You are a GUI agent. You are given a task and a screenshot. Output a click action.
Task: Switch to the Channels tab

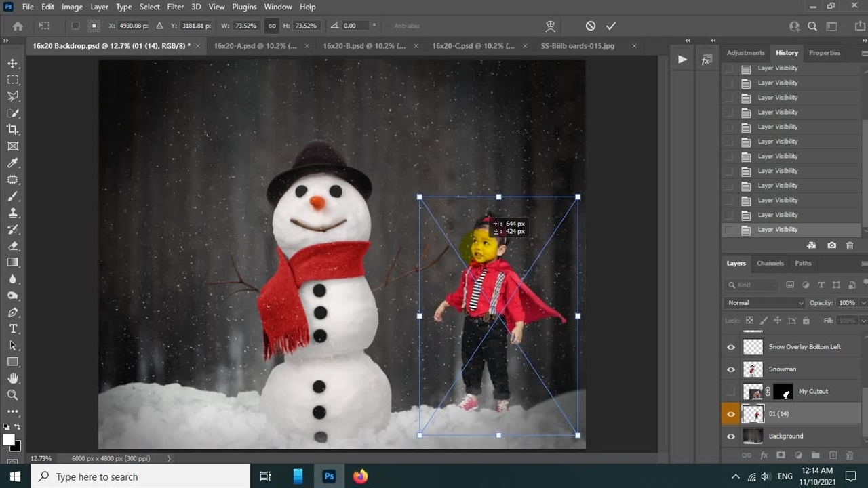770,263
